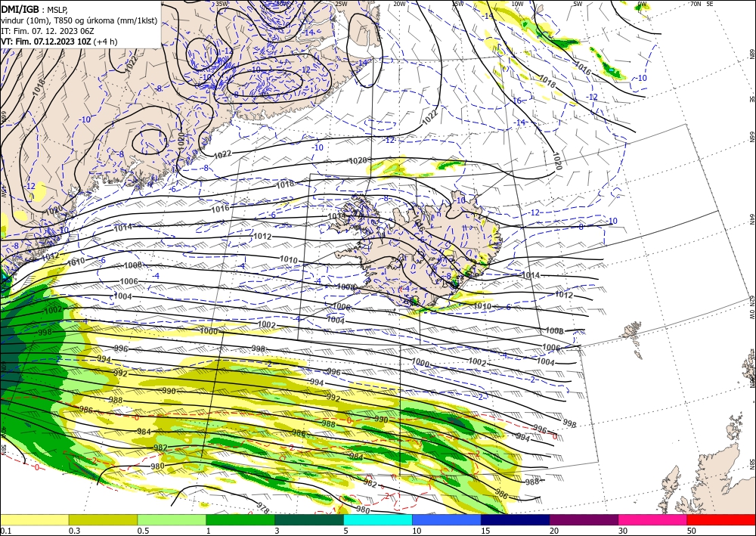
Task: Click the olive 0.3–0.5 legend swatch
Action: [103, 519]
